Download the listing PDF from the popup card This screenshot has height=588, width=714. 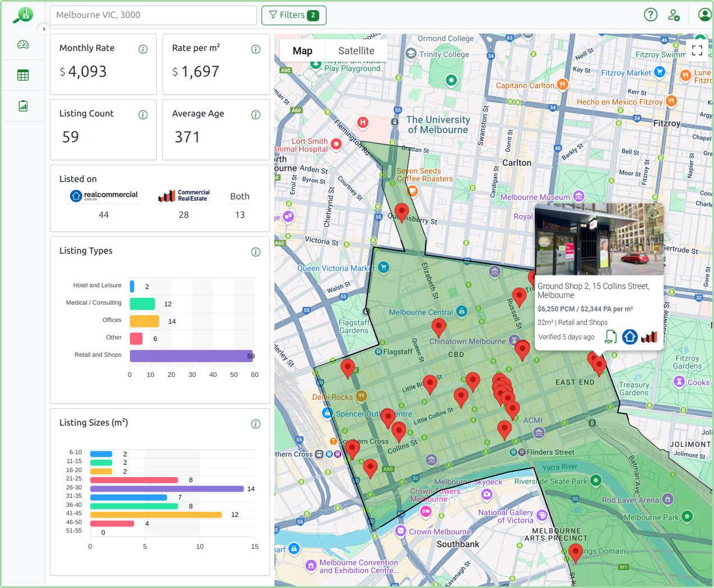(610, 337)
